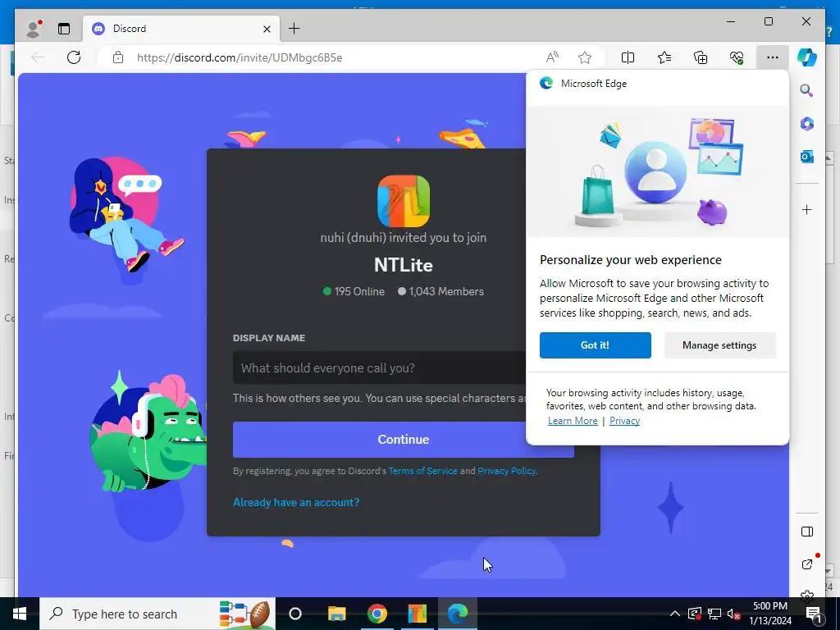Click the Got it! button
The height and width of the screenshot is (630, 840).
tap(596, 345)
